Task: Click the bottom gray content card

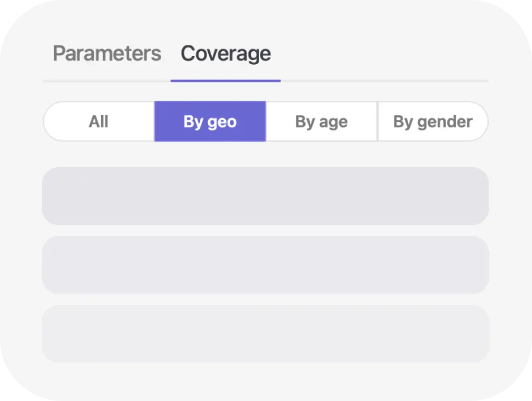Action: point(266,333)
